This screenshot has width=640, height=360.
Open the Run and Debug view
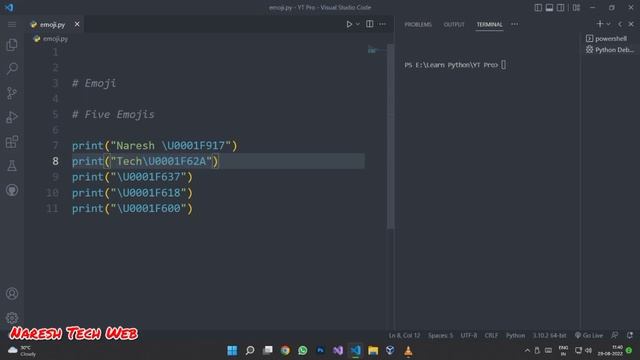click(12, 118)
